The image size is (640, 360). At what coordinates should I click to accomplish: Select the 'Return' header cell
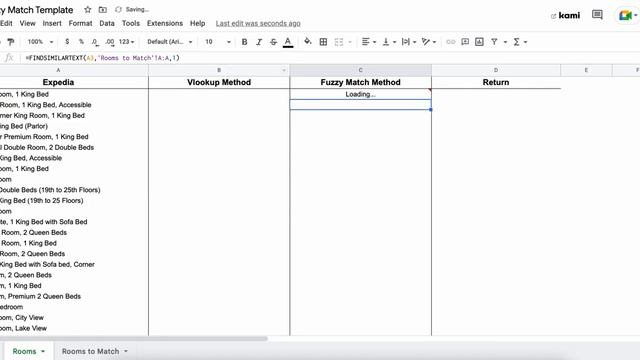click(x=496, y=82)
